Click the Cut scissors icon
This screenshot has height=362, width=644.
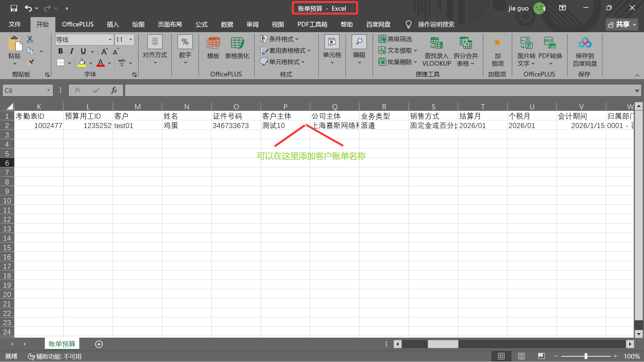tap(30, 40)
